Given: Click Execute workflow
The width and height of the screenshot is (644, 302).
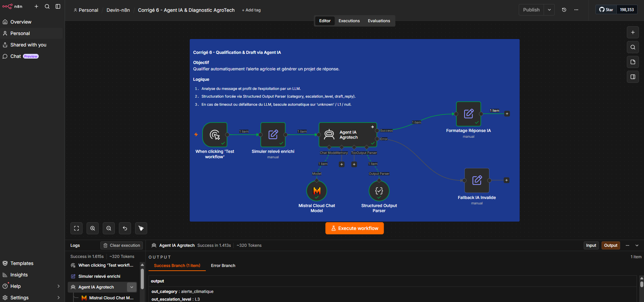Looking at the screenshot, I should click(354, 228).
